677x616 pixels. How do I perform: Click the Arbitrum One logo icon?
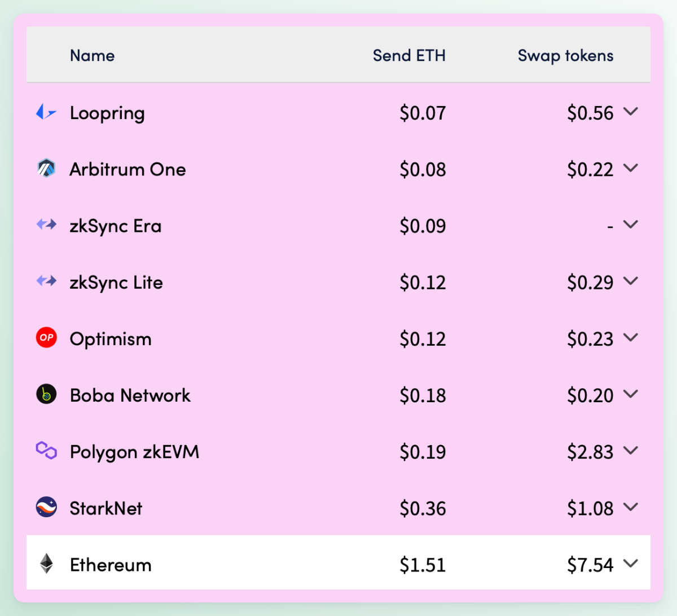tap(46, 168)
